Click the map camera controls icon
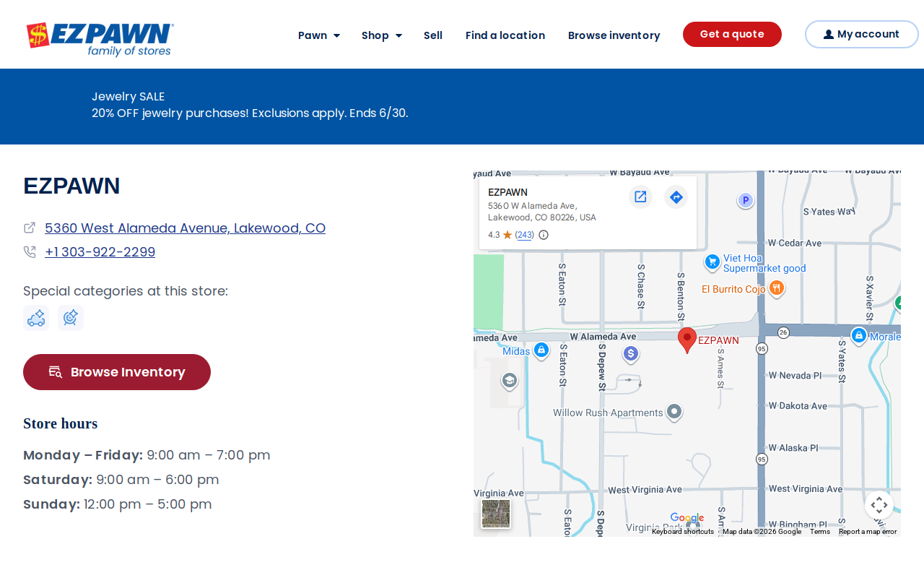Screen dimensions: 924x578 (879, 505)
